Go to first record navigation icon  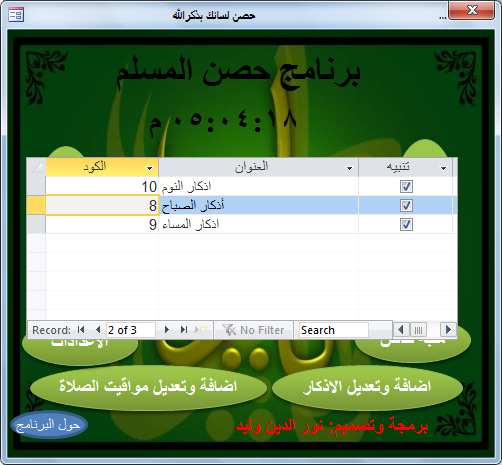81,330
